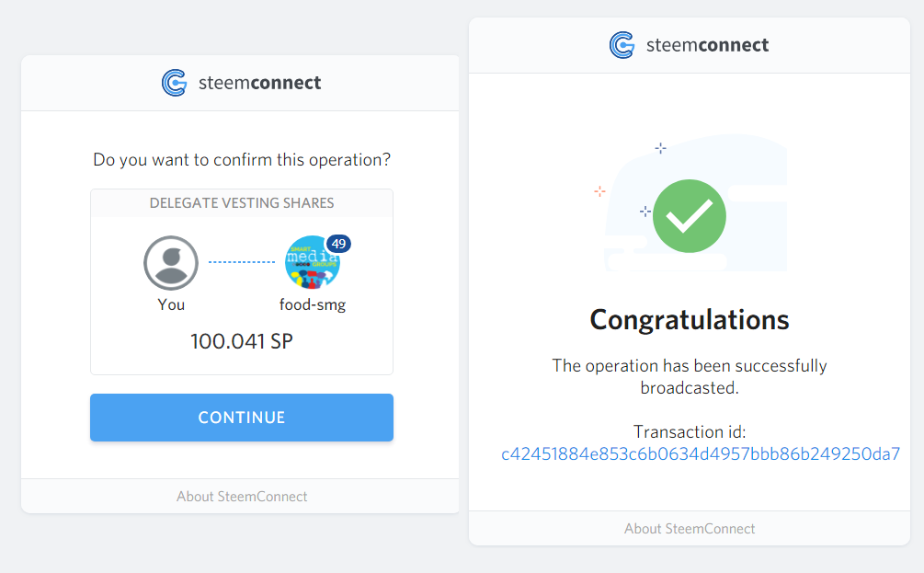Image resolution: width=924 pixels, height=573 pixels.
Task: Click the food-smg account name label
Action: (313, 304)
